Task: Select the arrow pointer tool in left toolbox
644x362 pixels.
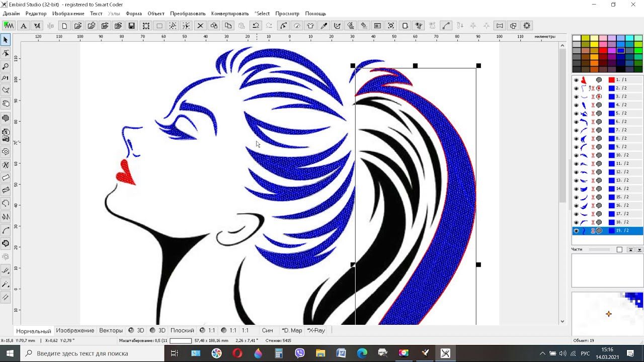Action: pyautogui.click(x=6, y=40)
